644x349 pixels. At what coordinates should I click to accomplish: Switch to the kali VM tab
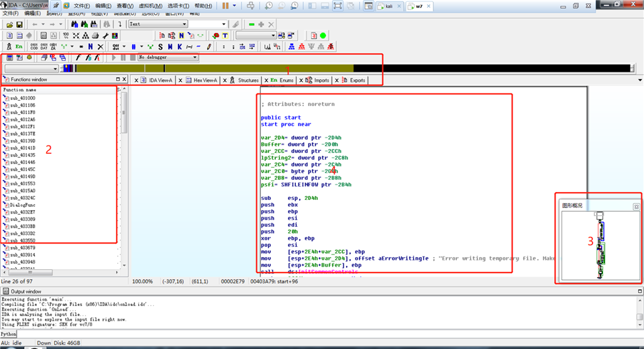pyautogui.click(x=388, y=6)
